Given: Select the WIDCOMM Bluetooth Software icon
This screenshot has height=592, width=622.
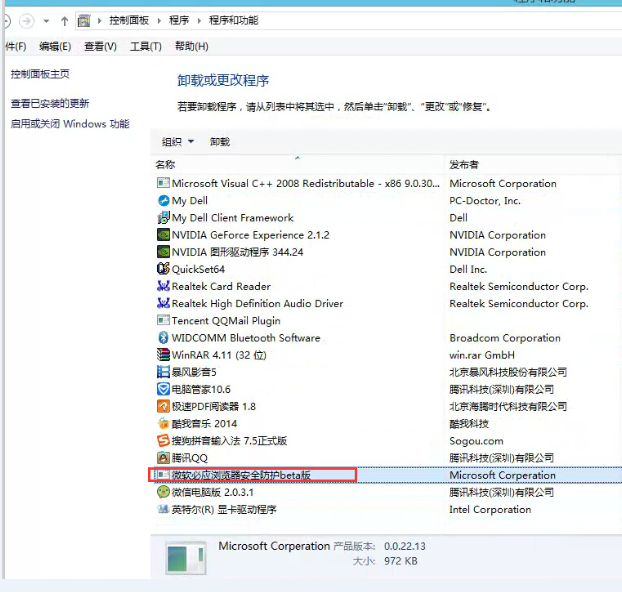Looking at the screenshot, I should tap(164, 338).
